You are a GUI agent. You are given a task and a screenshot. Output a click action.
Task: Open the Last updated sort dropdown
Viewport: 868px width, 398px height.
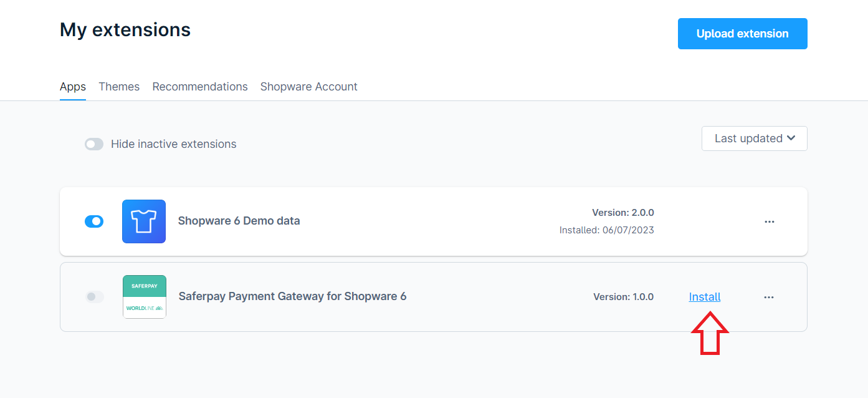[754, 138]
